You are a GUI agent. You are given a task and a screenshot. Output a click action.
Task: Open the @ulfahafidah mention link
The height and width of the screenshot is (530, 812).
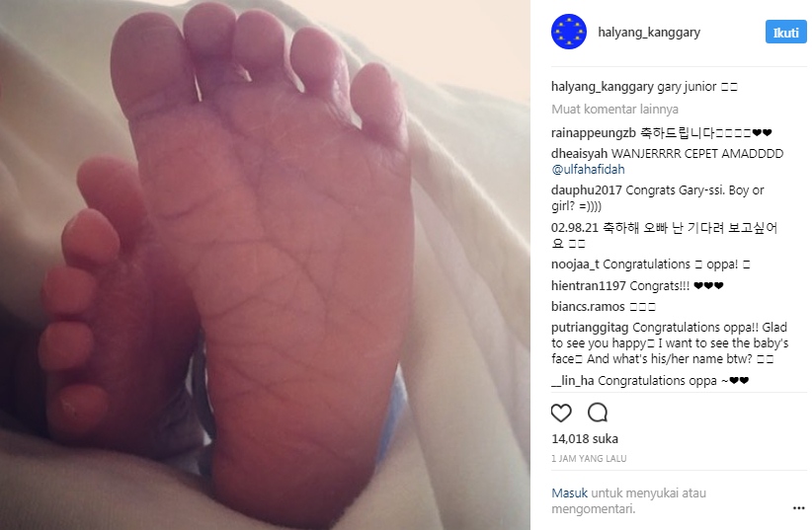(588, 169)
